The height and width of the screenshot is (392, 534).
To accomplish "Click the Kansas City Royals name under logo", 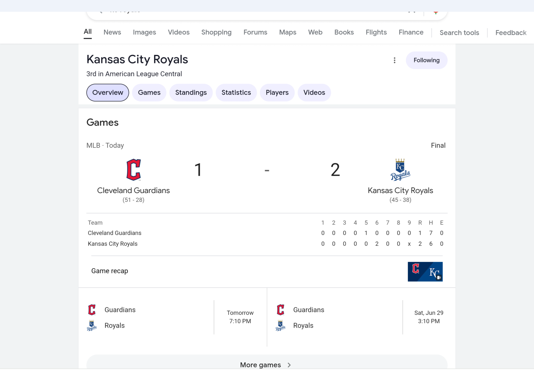I will (x=400, y=190).
